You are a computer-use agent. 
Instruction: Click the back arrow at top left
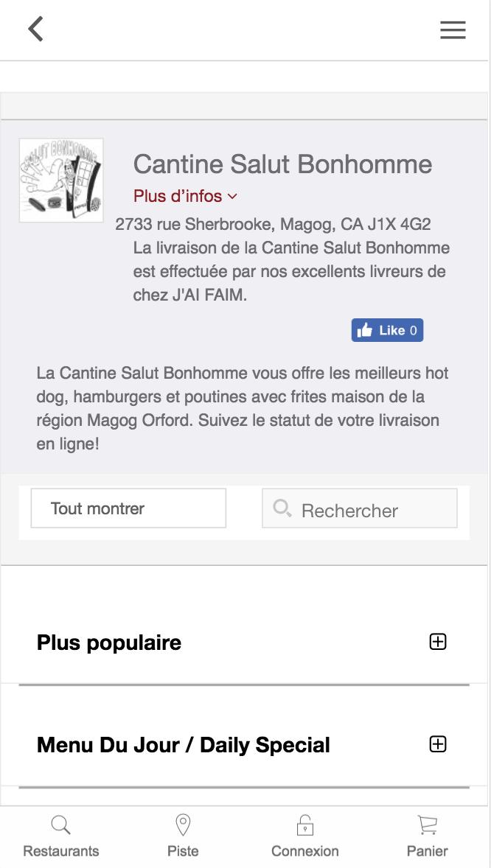(35, 29)
